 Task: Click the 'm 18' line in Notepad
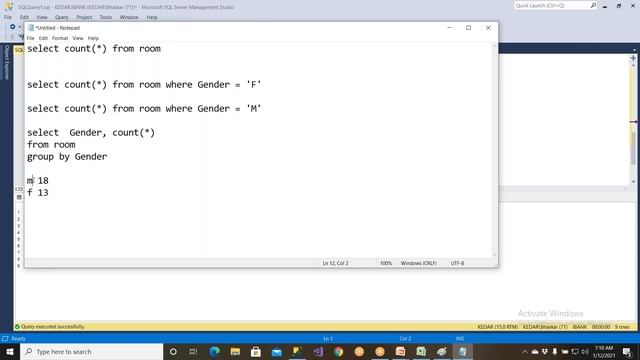point(38,180)
